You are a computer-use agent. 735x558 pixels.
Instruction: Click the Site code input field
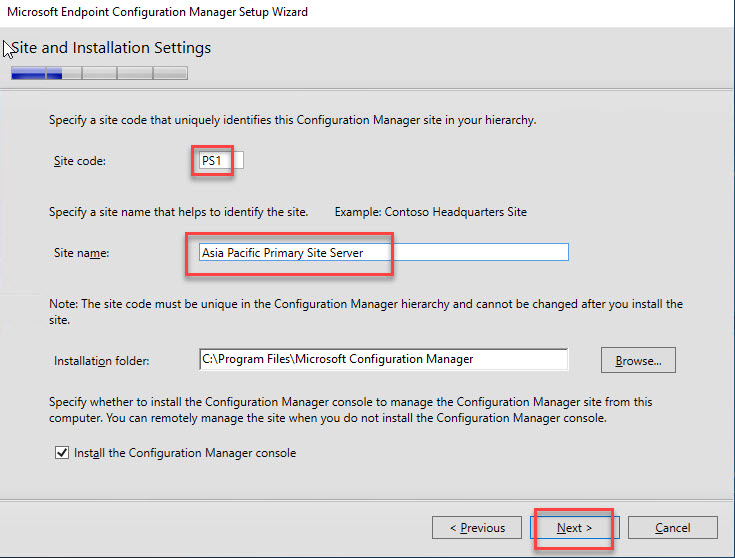click(220, 160)
